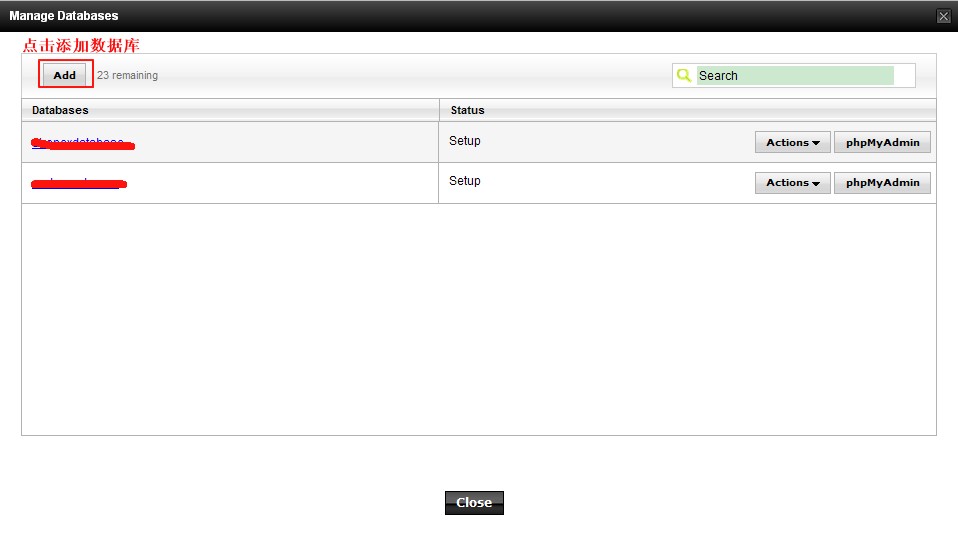The height and width of the screenshot is (536, 958).
Task: Launch phpMyAdmin for second database
Action: pos(882,183)
